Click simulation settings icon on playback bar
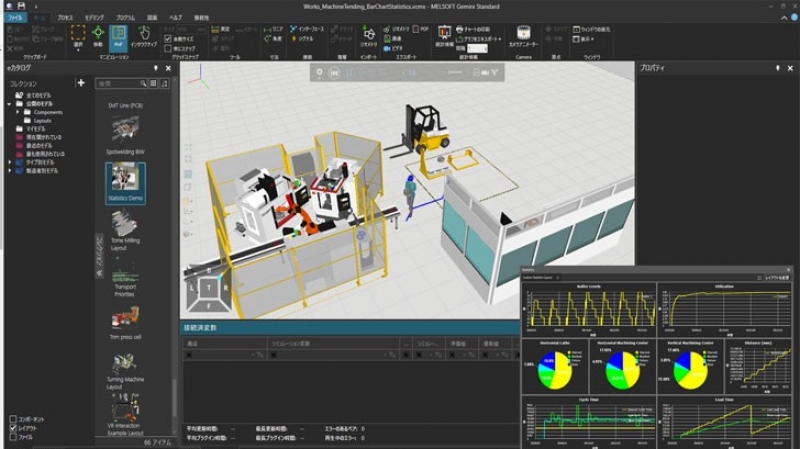 pyautogui.click(x=319, y=73)
